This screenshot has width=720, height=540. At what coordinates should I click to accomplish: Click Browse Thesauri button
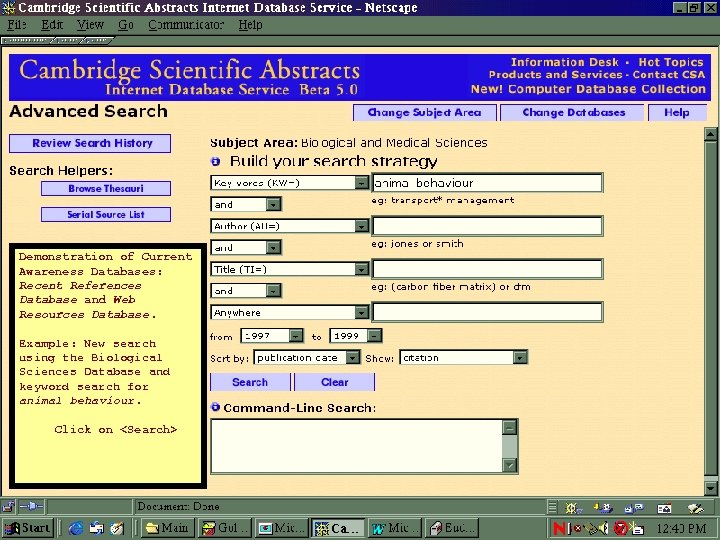(x=106, y=188)
